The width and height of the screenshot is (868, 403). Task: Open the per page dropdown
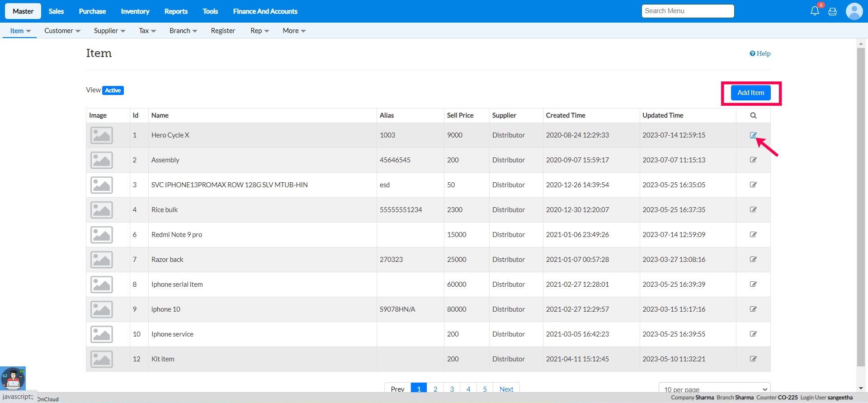714,389
